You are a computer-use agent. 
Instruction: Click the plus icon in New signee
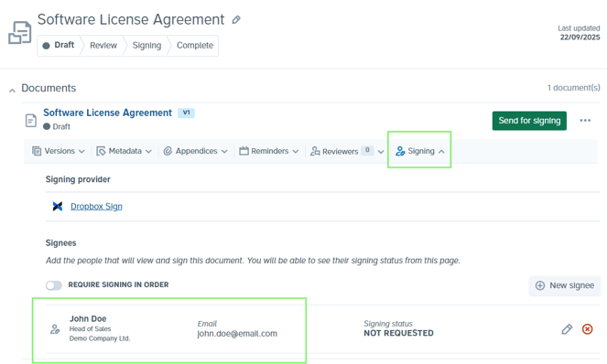[x=539, y=285]
